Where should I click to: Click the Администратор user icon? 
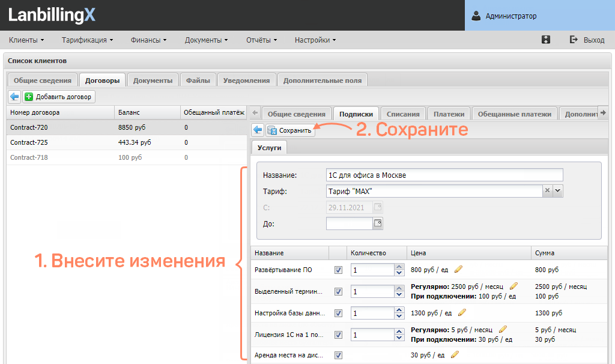coord(476,16)
